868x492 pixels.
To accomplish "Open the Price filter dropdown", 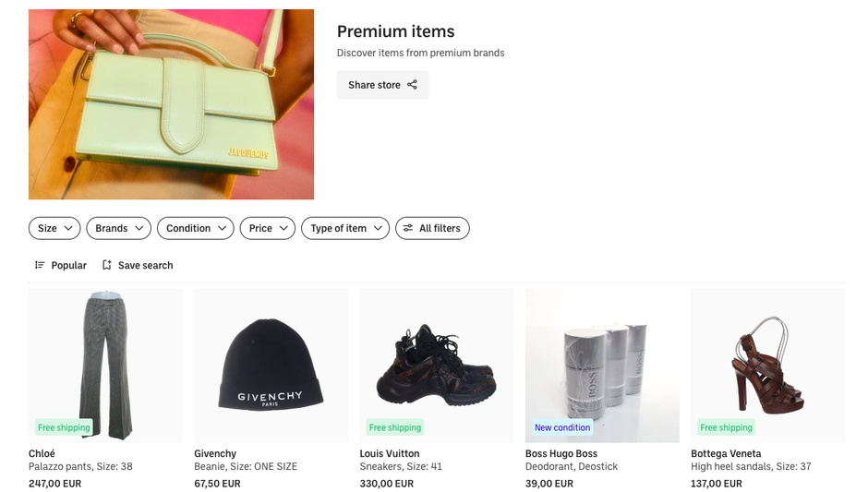I will click(x=267, y=228).
